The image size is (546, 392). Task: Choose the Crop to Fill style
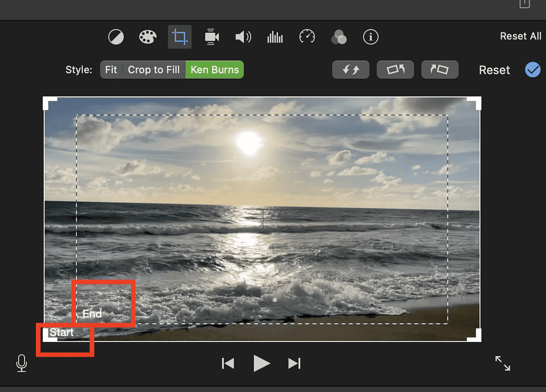coord(154,70)
